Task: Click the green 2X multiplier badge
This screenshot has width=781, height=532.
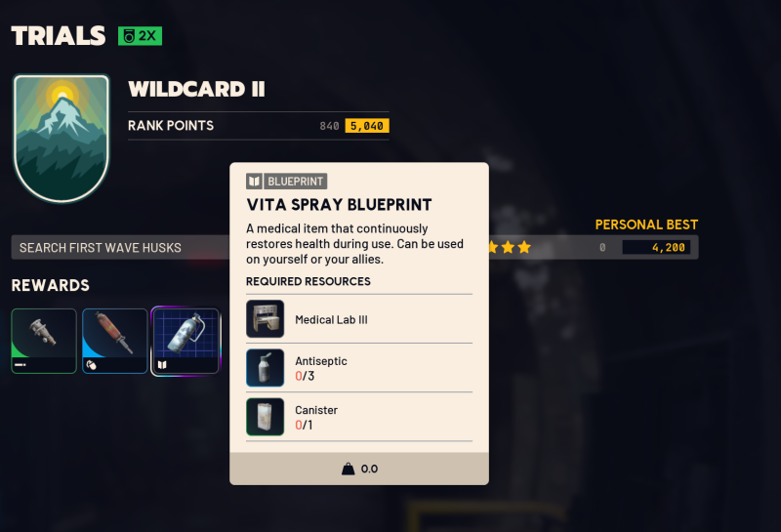Action: [x=140, y=36]
